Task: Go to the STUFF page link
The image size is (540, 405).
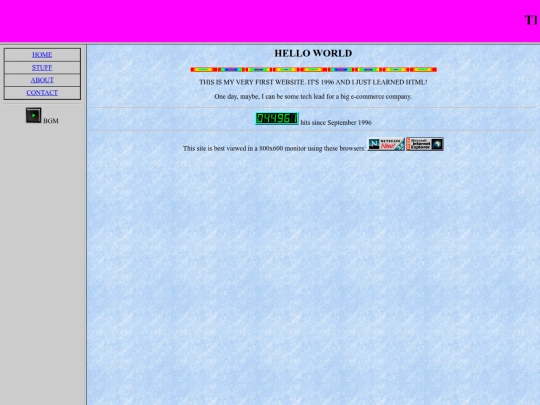Action: pyautogui.click(x=42, y=68)
